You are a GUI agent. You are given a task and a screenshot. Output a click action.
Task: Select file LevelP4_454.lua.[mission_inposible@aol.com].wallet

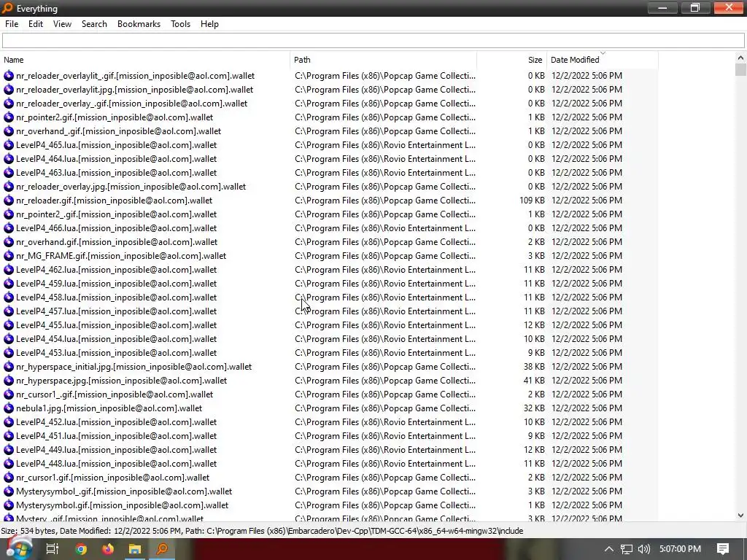click(x=116, y=338)
